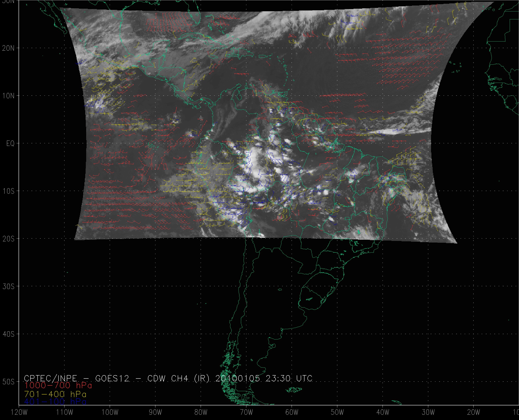Click the 20W longitude axis label

pos(474,412)
